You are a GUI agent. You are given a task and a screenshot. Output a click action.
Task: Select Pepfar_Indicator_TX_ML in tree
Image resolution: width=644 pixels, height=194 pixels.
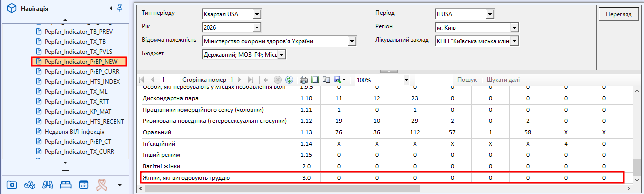click(x=76, y=91)
